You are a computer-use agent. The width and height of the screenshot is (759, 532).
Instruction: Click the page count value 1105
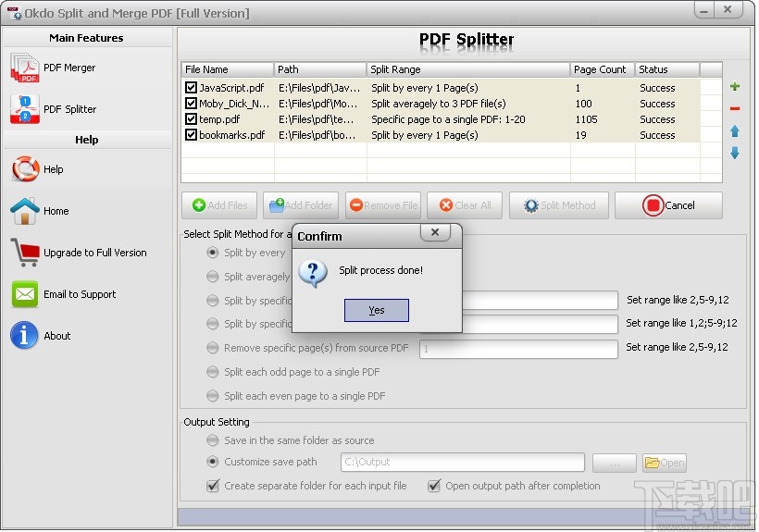(x=586, y=119)
